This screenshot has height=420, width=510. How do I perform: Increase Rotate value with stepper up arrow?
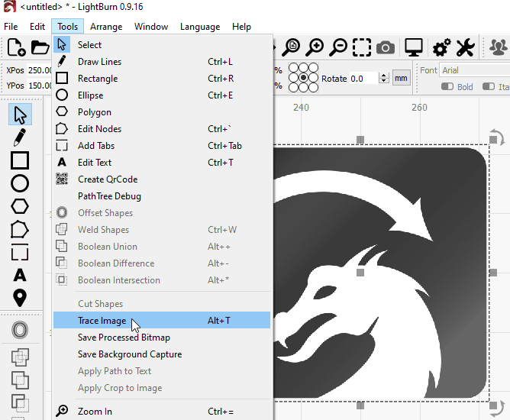click(x=384, y=76)
